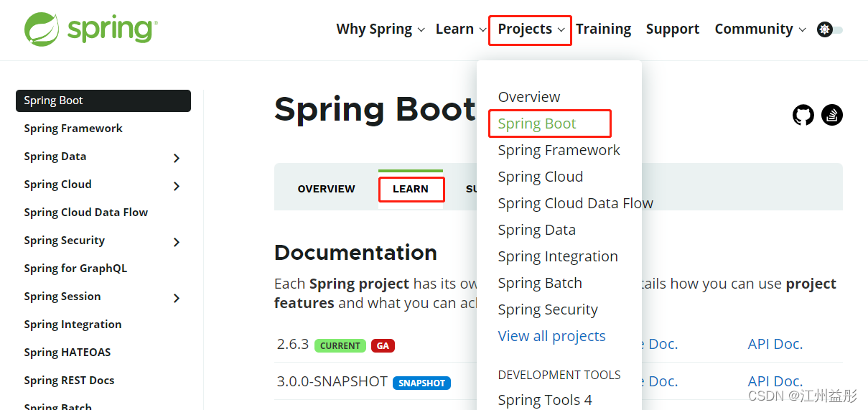The image size is (868, 410).
Task: Select Spring Cloud Data Flow in Projects menu
Action: pos(576,203)
